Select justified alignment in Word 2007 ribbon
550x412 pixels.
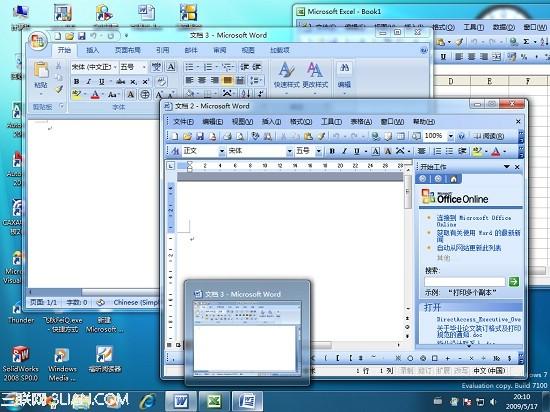point(227,80)
